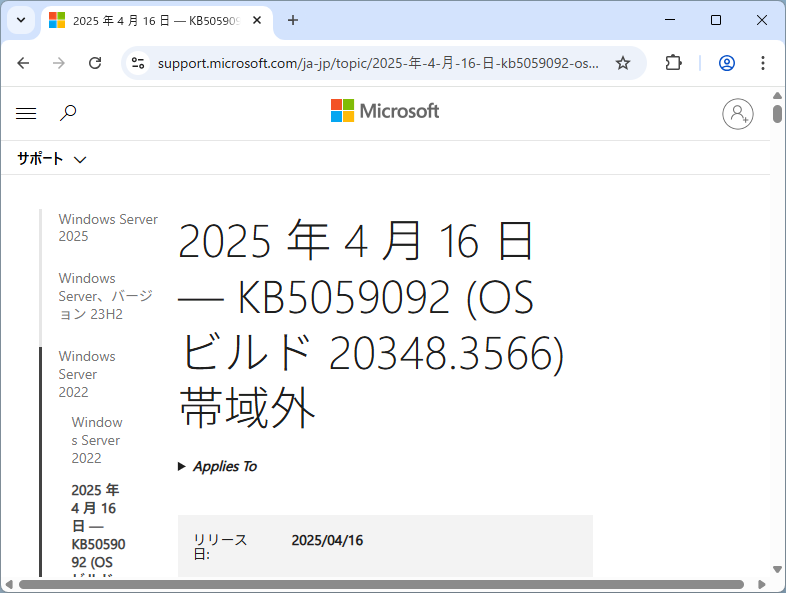This screenshot has height=593, width=786.
Task: Expand the サポート dropdown menu
Action: click(52, 159)
